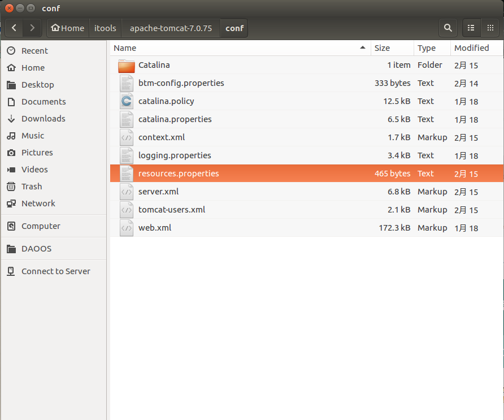The image size is (504, 420).
Task: Click the server.xml markup icon
Action: click(x=127, y=192)
